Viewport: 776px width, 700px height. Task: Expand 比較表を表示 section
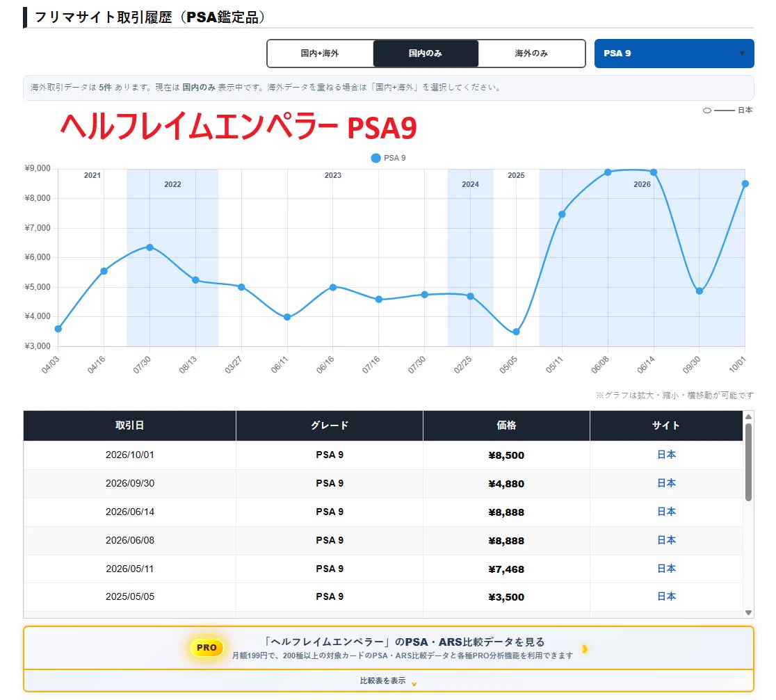click(x=389, y=681)
